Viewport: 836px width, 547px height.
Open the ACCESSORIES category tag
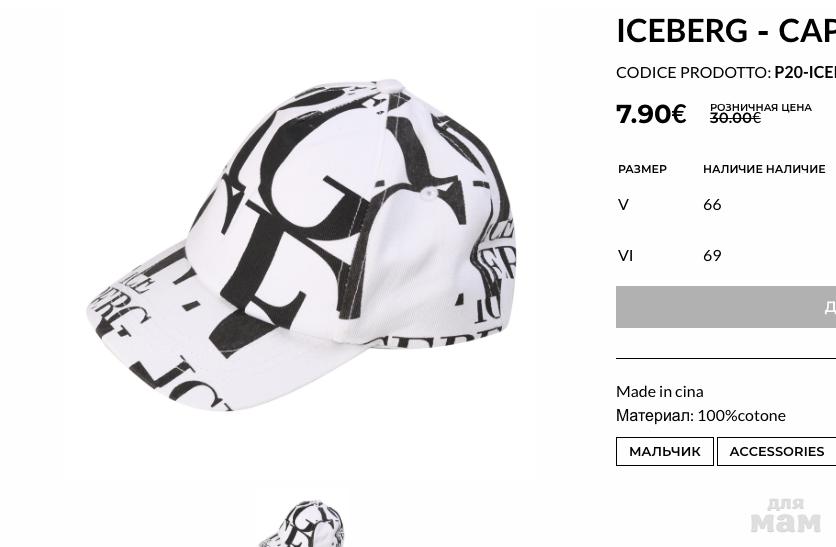tap(776, 452)
